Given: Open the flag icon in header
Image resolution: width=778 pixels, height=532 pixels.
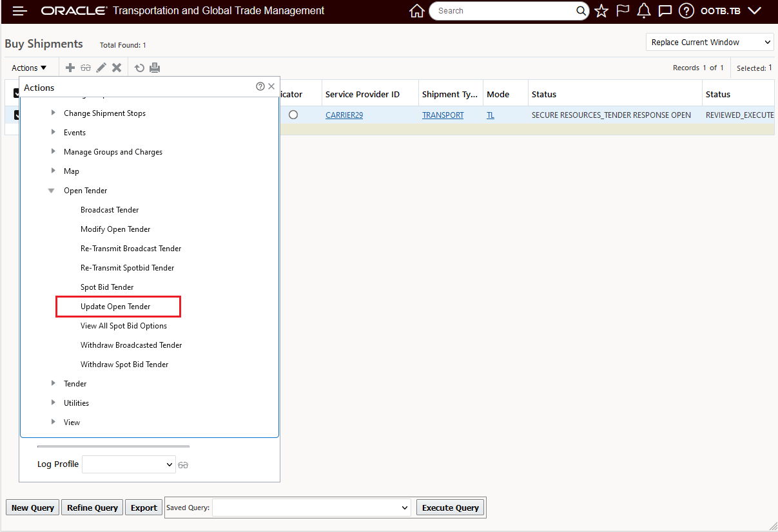Looking at the screenshot, I should point(623,11).
